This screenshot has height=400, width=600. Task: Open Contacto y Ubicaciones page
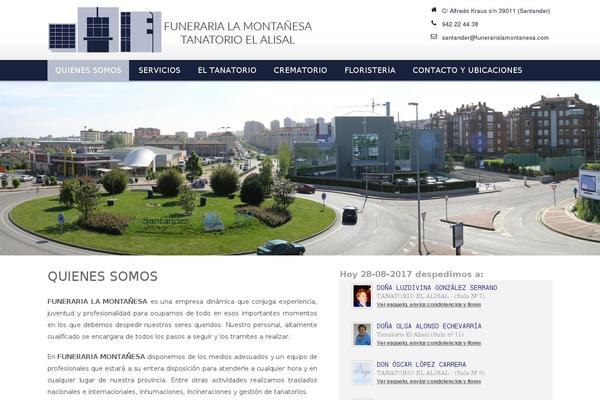[467, 70]
